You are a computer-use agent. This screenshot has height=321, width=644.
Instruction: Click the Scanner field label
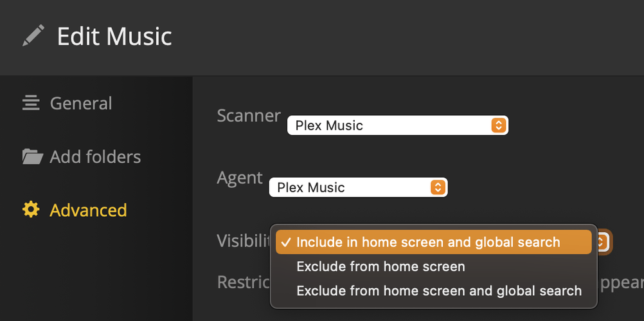click(x=249, y=116)
